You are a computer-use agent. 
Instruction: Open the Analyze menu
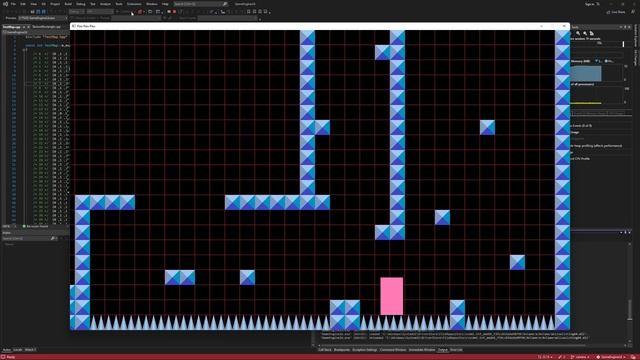click(x=105, y=4)
